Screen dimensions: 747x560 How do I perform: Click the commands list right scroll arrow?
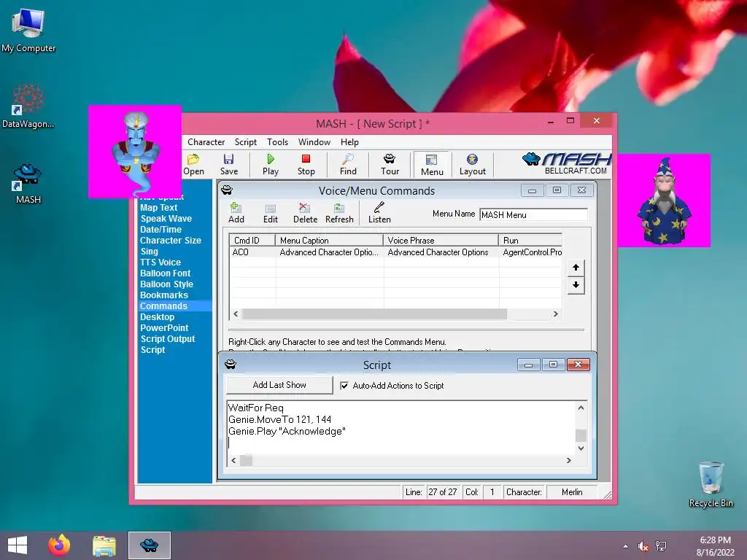555,314
